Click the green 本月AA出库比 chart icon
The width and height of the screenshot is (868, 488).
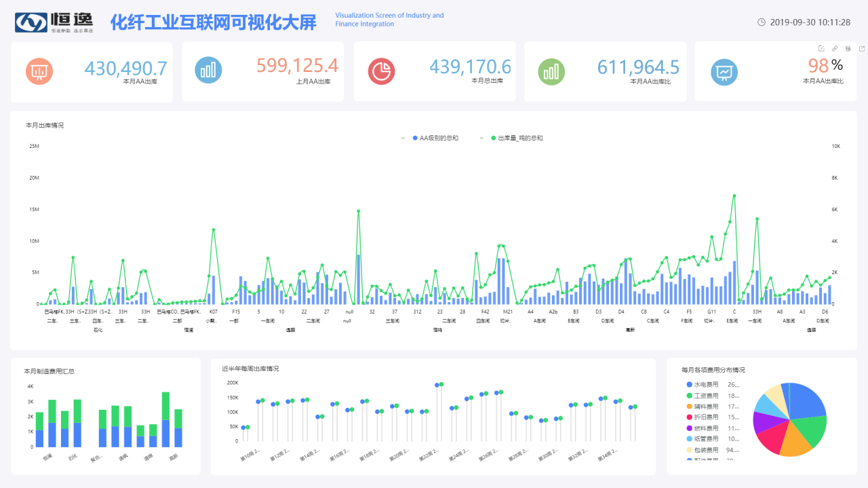pyautogui.click(x=551, y=71)
